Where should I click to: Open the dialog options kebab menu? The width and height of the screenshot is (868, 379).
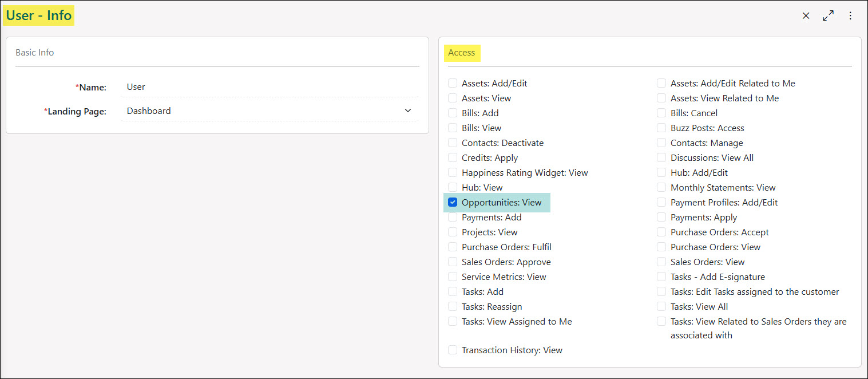850,15
